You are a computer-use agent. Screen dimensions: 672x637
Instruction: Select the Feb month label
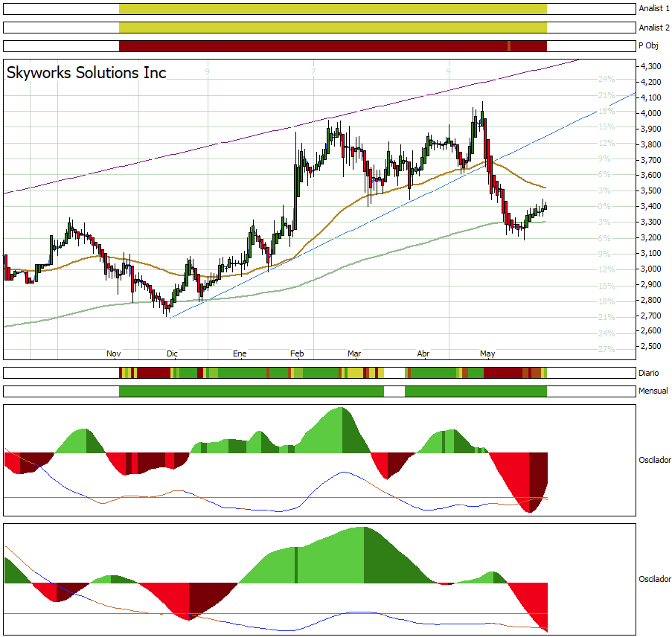tap(297, 353)
